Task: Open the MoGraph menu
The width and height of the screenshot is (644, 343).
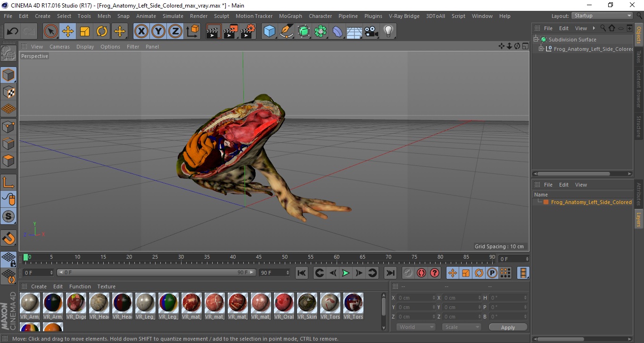Action: click(290, 16)
